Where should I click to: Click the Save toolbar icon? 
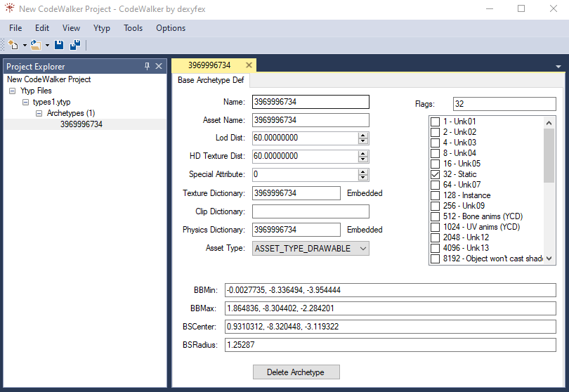(x=59, y=45)
